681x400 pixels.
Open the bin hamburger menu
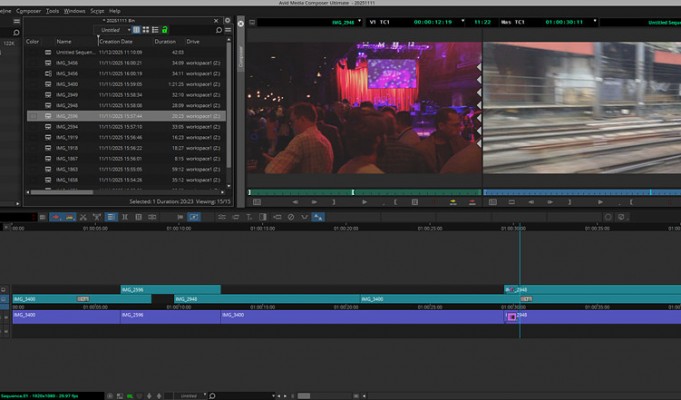pos(227,30)
